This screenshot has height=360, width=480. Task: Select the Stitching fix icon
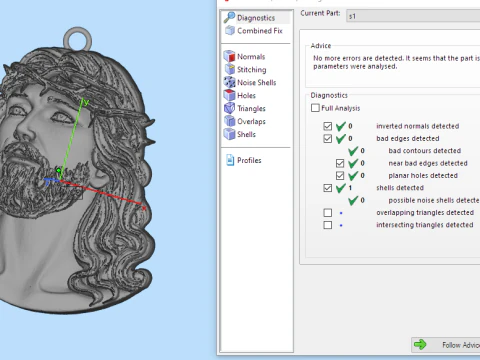coord(229,69)
